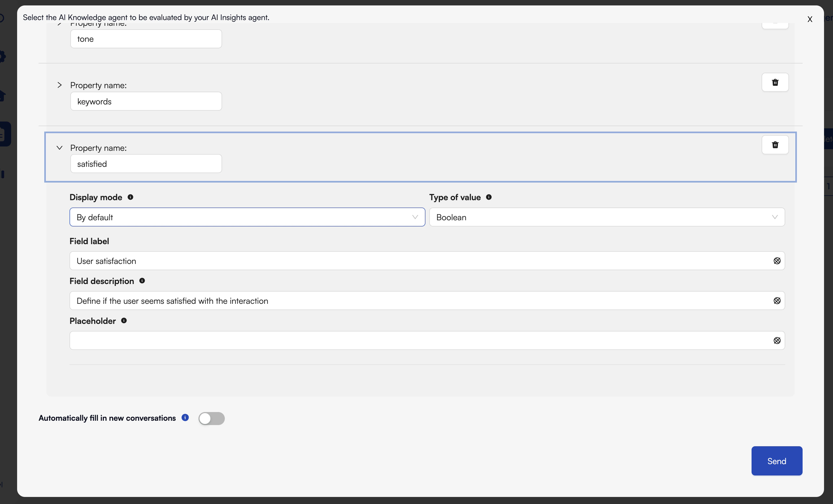This screenshot has width=833, height=504.
Task: Open the Type of value dropdown showing Boolean
Action: (x=607, y=217)
